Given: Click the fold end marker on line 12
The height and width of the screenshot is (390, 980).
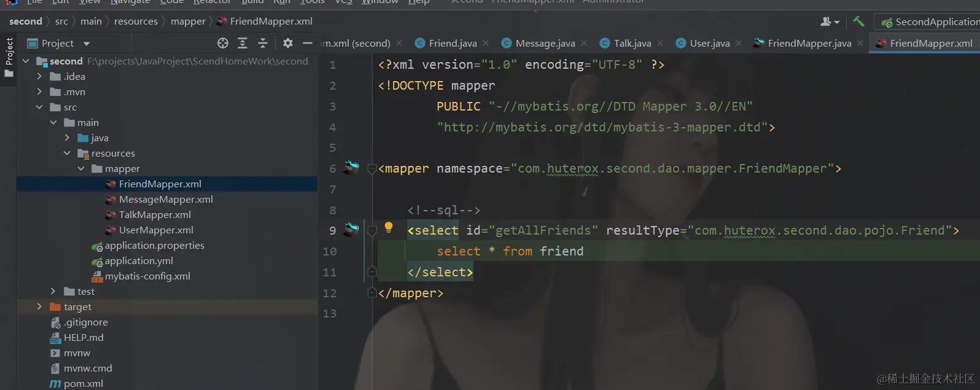Looking at the screenshot, I should (371, 292).
